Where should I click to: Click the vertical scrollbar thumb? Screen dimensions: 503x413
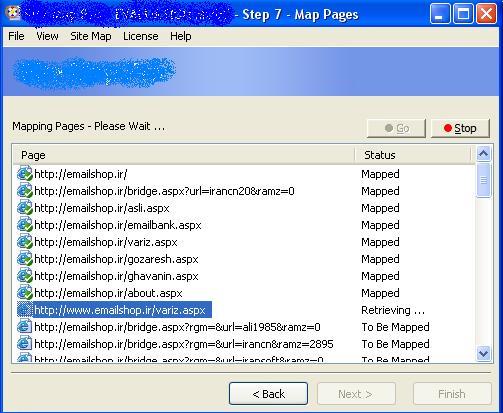(483, 180)
